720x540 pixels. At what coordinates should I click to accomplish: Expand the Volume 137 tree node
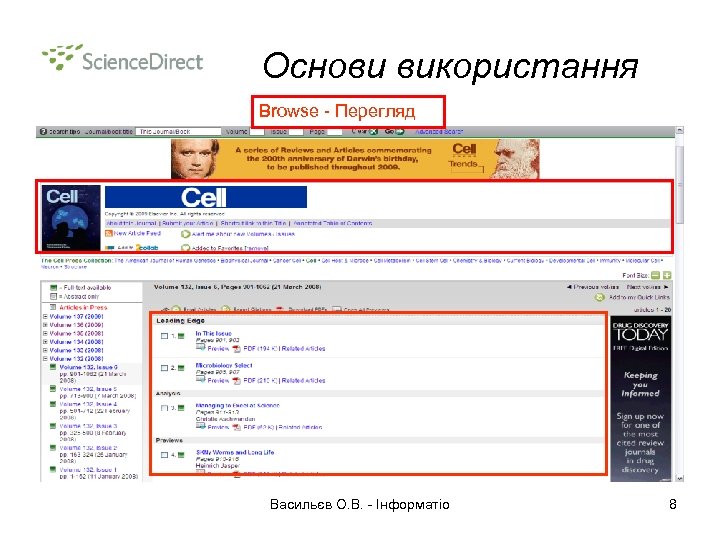[x=45, y=317]
